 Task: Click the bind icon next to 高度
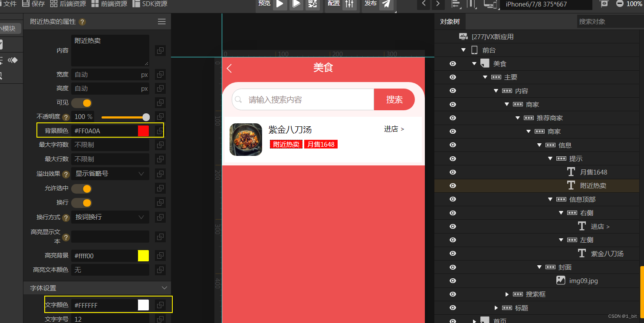[x=160, y=89]
